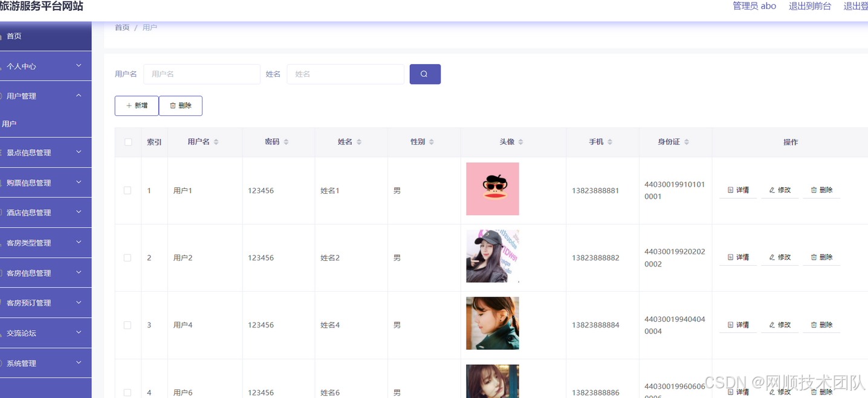Check the row for 用户2
This screenshot has width=868, height=398.
(x=128, y=257)
